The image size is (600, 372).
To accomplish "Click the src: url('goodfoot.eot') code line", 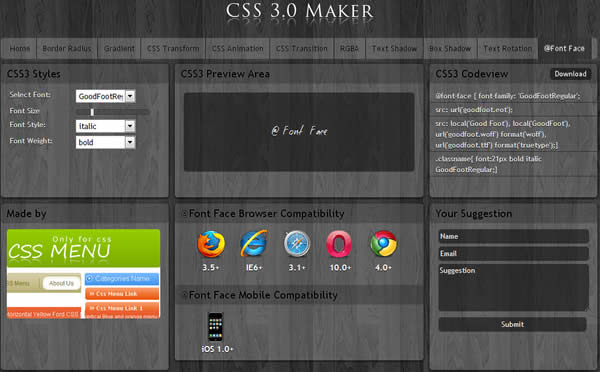I will pos(474,110).
